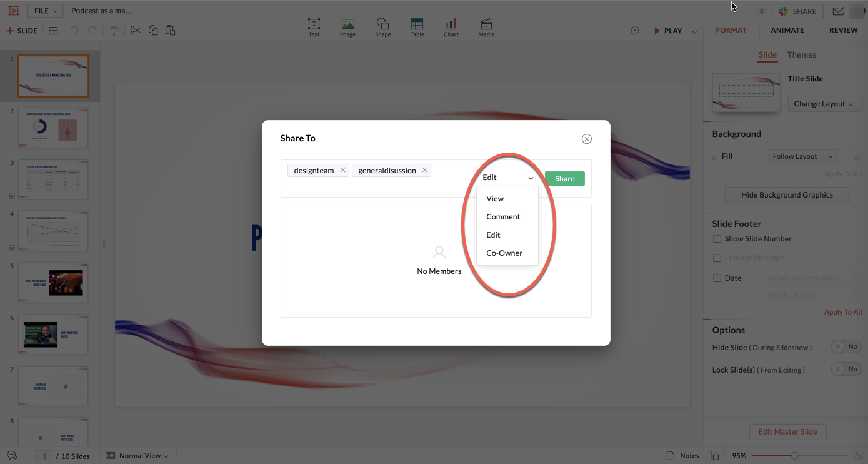Click the Slack SHARE button

pyautogui.click(x=797, y=11)
